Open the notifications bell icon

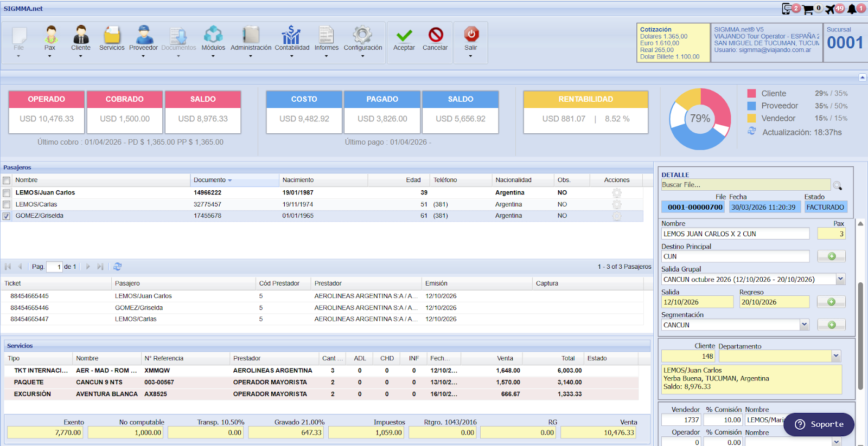point(852,9)
